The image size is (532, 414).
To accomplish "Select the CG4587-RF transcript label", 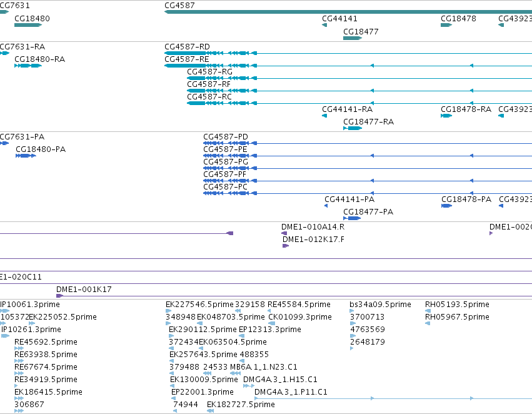I will tap(209, 84).
